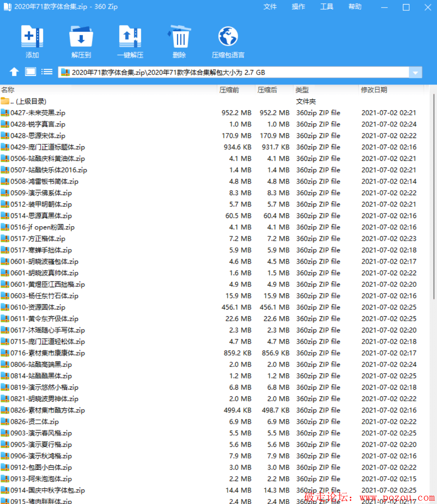The height and width of the screenshot is (504, 437).
Task: Click the 添加 (add files) toolbar icon
Action: [32, 36]
